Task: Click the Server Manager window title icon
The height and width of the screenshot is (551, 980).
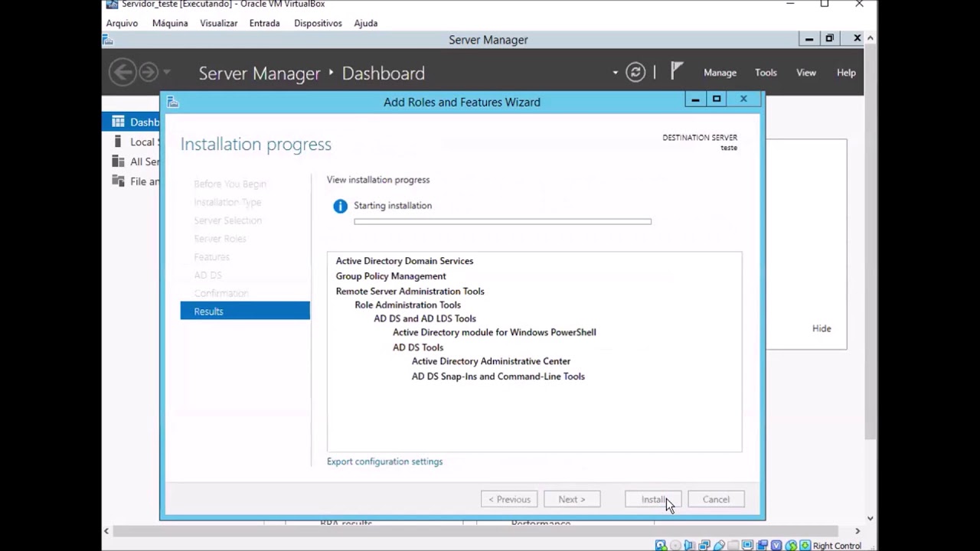Action: click(x=108, y=40)
